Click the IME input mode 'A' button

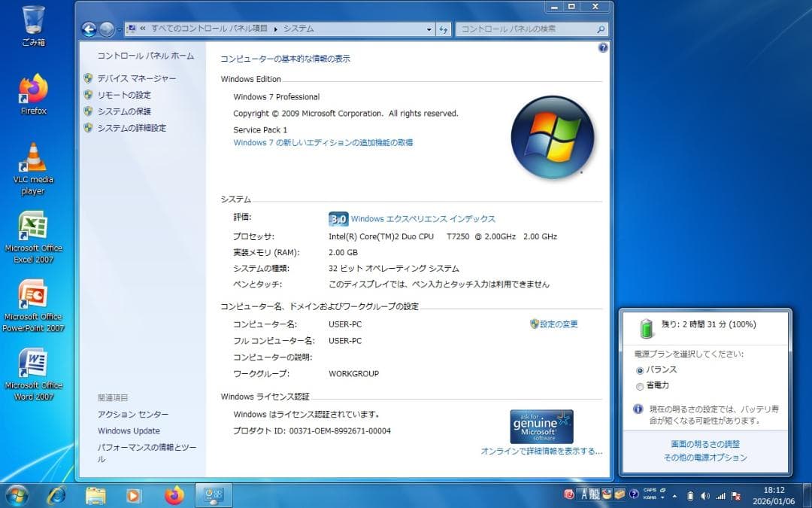tap(583, 494)
